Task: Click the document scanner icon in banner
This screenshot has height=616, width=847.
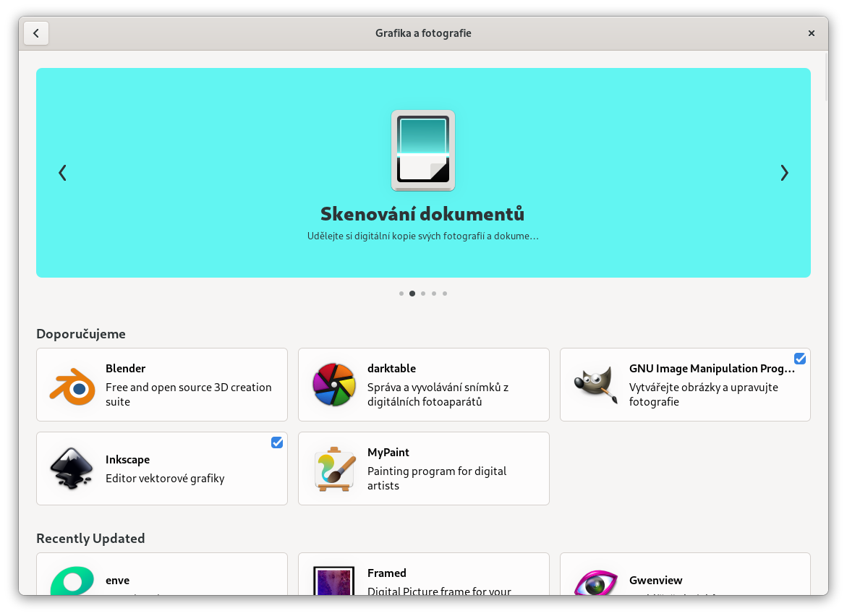Action: (423, 150)
